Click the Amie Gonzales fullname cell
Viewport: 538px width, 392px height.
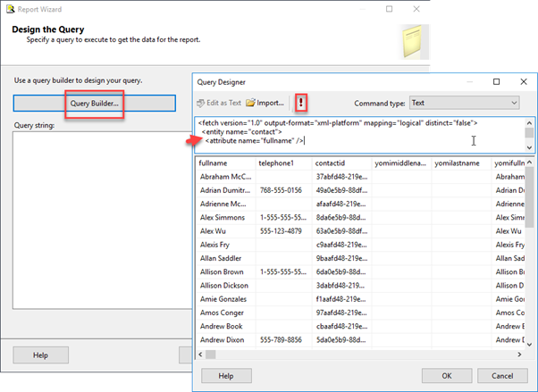click(x=226, y=299)
